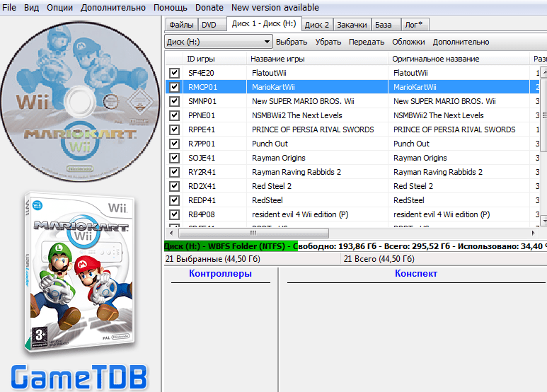Viewport: 547px width, 392px height.
Task: Switch to the Файлы tab
Action: 181,25
